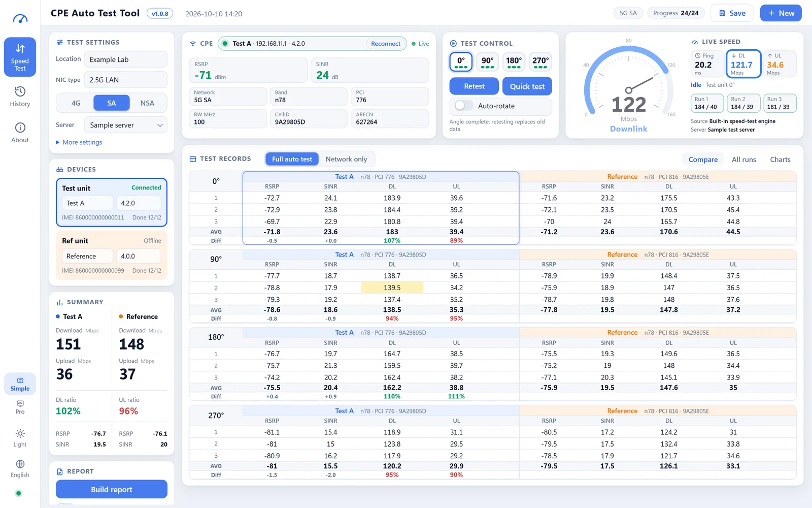Screen dimensions: 812x508
Task: Click Build report button
Action: coord(112,489)
